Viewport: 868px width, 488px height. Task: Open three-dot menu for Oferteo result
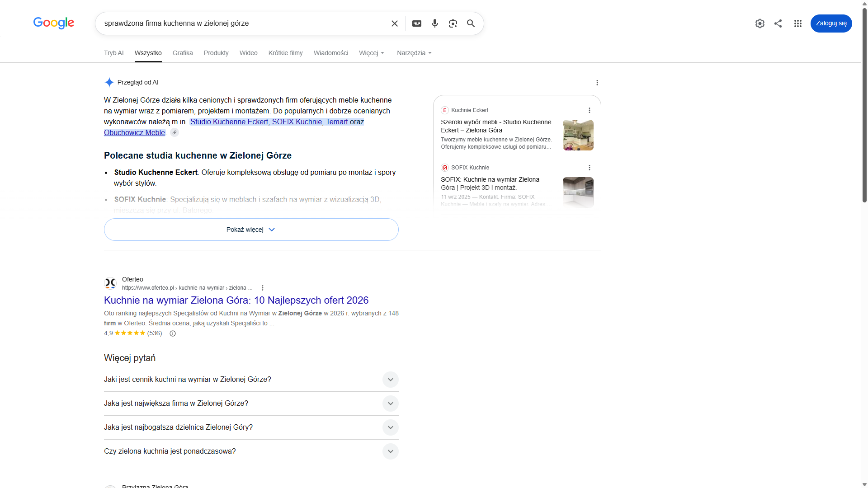click(263, 288)
